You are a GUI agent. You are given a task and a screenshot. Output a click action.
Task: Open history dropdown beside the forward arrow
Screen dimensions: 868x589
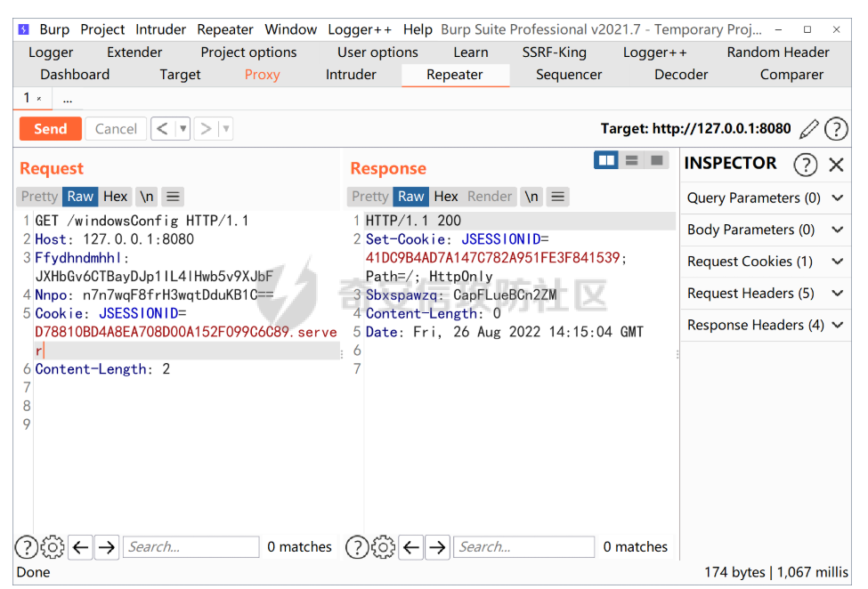point(226,129)
